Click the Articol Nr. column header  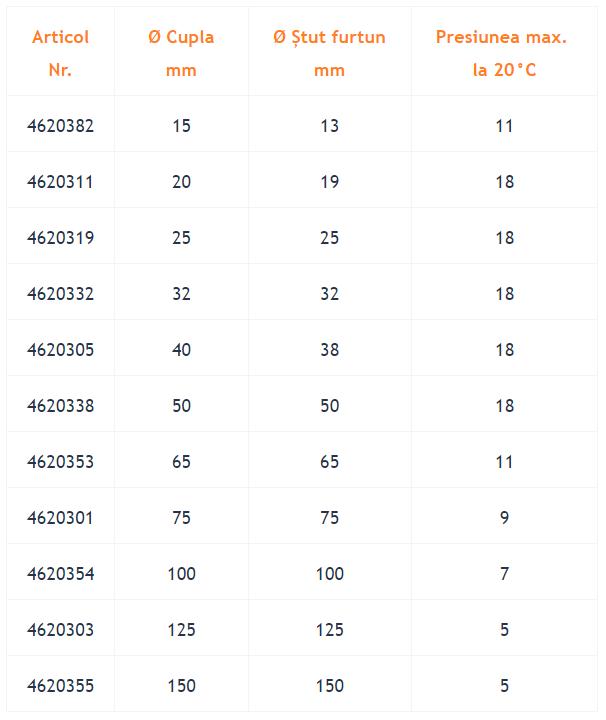pyautogui.click(x=60, y=53)
